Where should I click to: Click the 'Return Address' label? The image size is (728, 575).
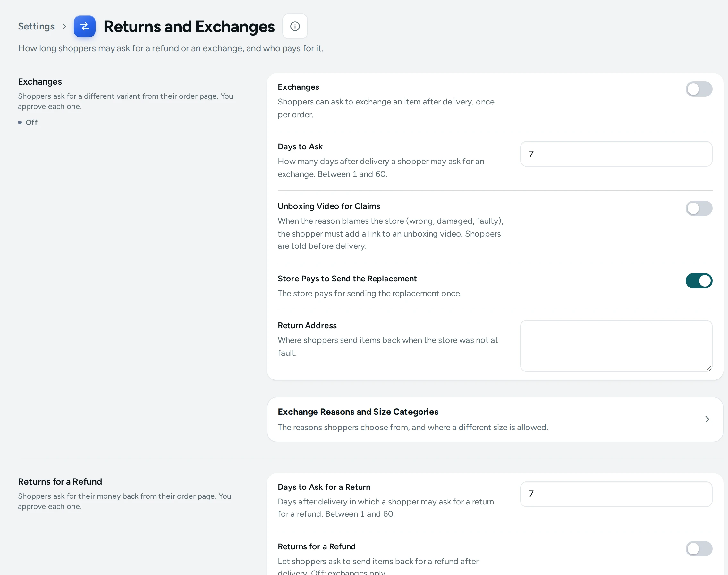tap(307, 326)
